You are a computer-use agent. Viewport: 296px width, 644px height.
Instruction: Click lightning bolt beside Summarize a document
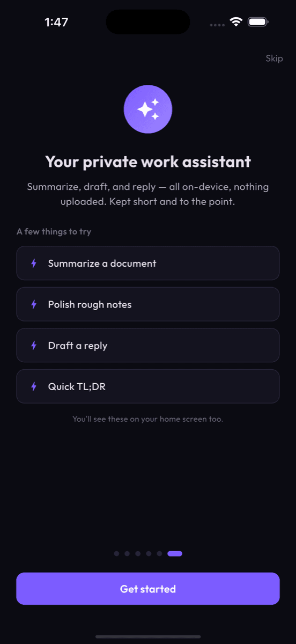coord(34,264)
